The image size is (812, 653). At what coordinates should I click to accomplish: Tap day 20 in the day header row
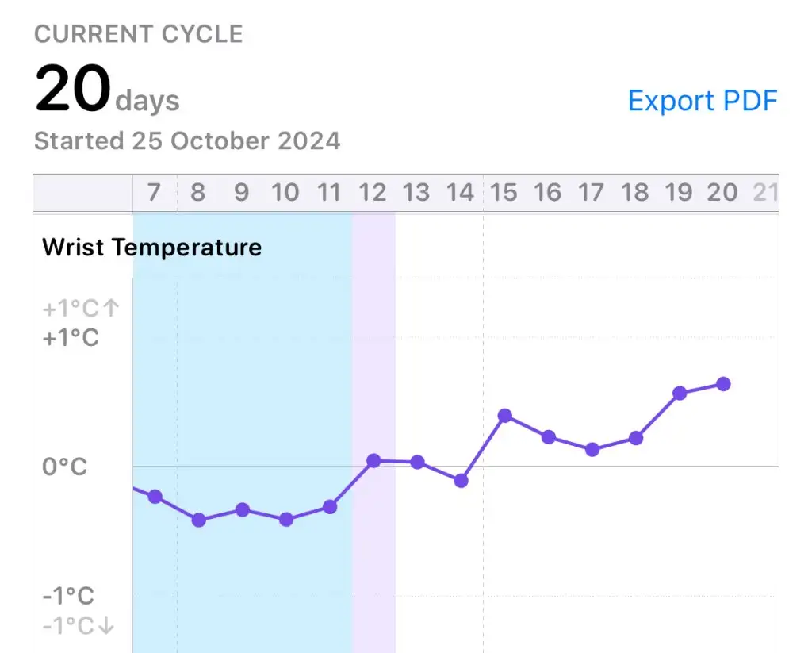coord(722,193)
